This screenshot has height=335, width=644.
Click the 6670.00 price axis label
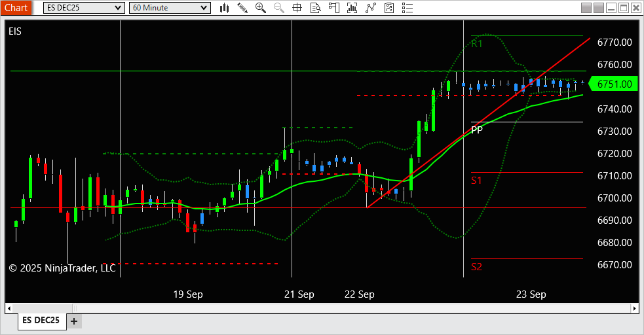coord(615,265)
